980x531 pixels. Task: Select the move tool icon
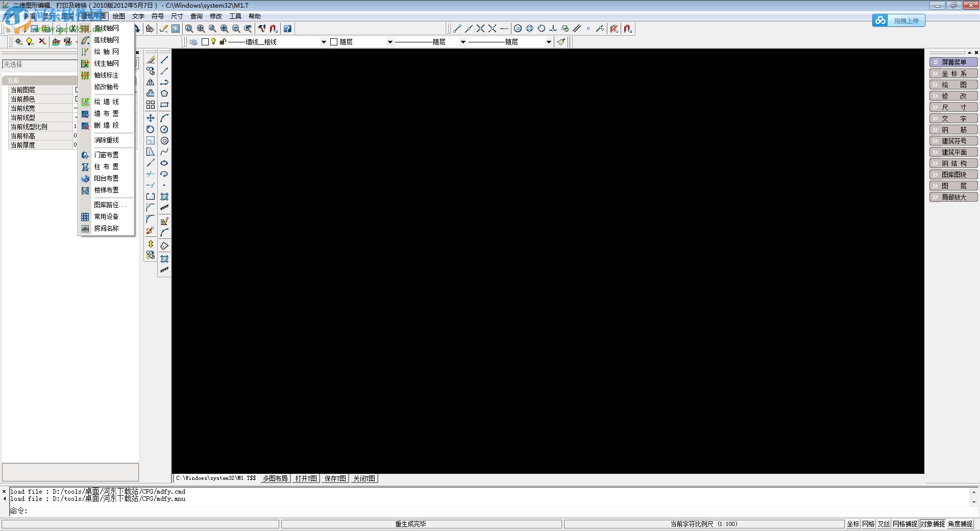[x=151, y=118]
